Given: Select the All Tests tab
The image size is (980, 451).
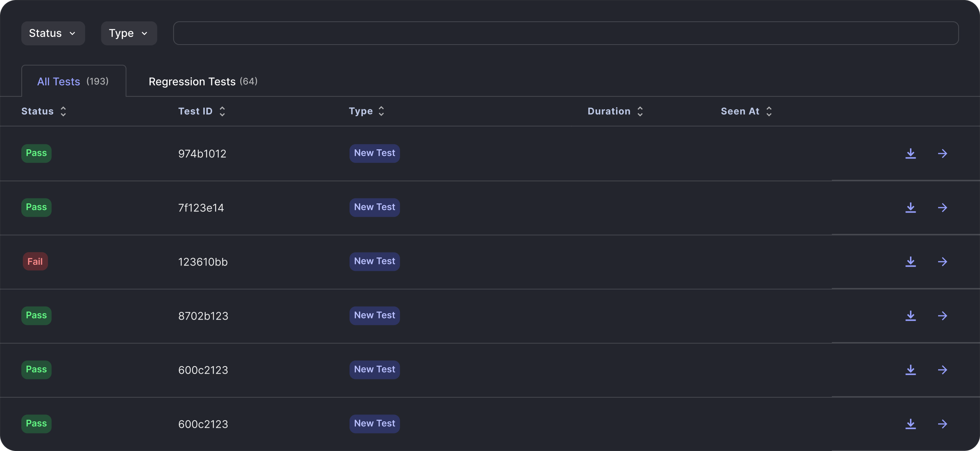Looking at the screenshot, I should (x=73, y=81).
